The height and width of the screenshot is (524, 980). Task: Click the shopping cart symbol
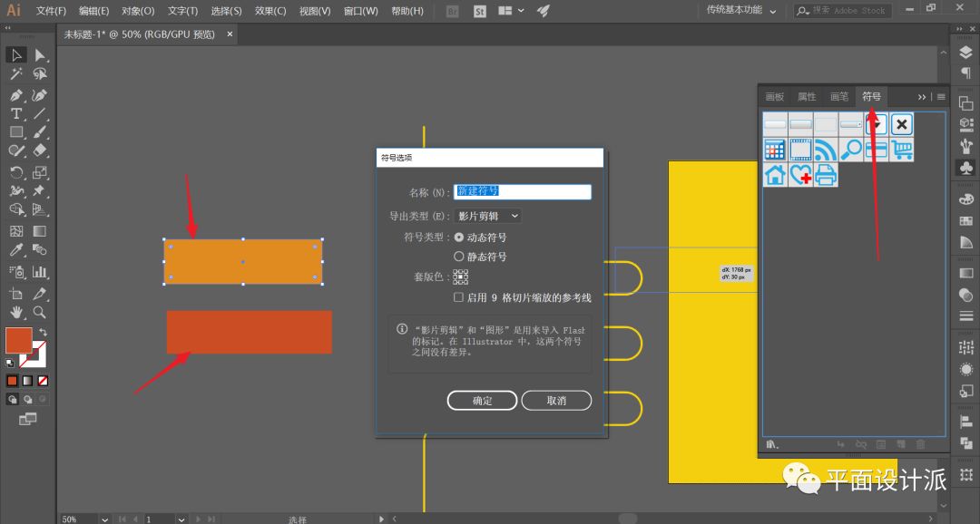[901, 150]
